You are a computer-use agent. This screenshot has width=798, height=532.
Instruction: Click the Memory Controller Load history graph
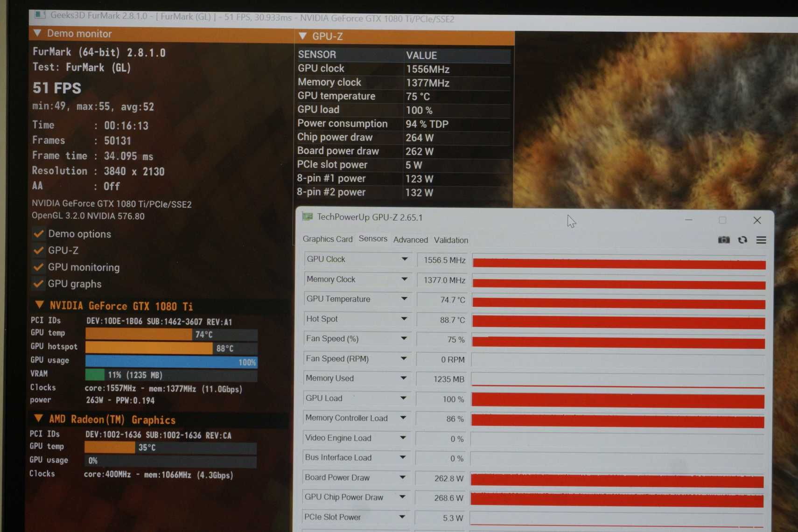[617, 420]
